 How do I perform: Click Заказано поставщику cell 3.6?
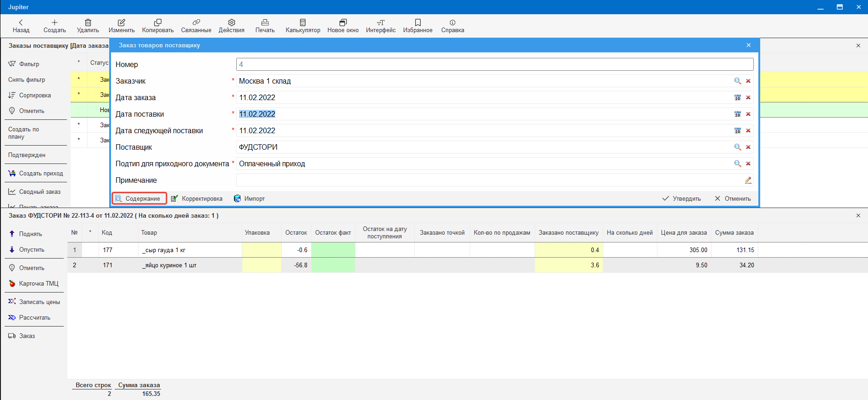pyautogui.click(x=568, y=265)
